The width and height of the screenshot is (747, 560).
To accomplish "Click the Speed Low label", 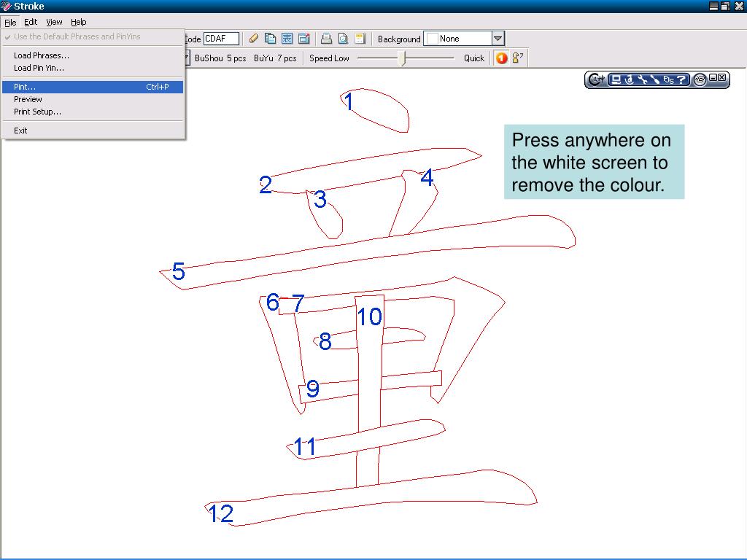I will click(329, 58).
